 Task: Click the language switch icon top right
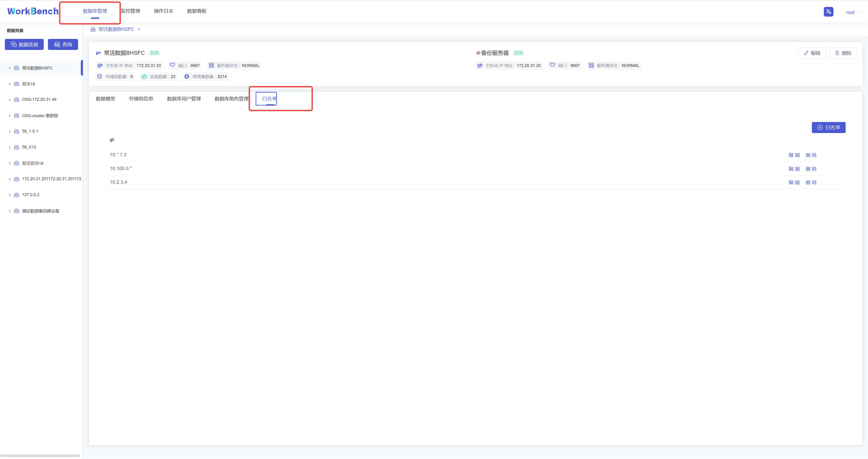(828, 12)
